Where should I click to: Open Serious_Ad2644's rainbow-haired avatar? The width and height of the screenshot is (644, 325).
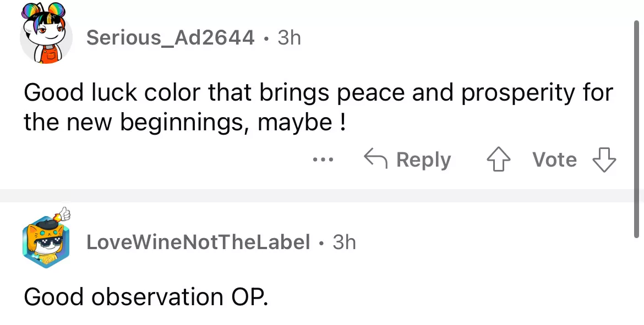(x=47, y=36)
